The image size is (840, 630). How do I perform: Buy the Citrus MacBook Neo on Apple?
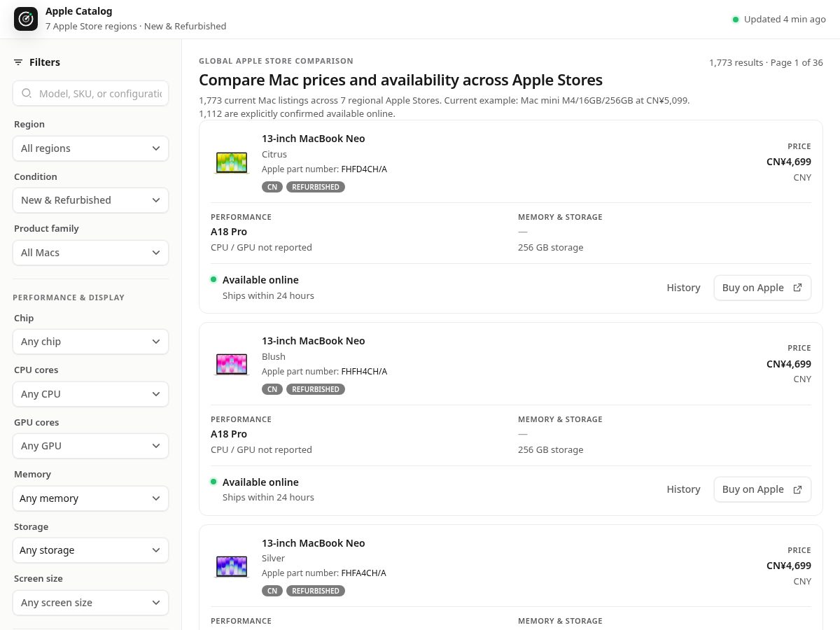(x=762, y=288)
